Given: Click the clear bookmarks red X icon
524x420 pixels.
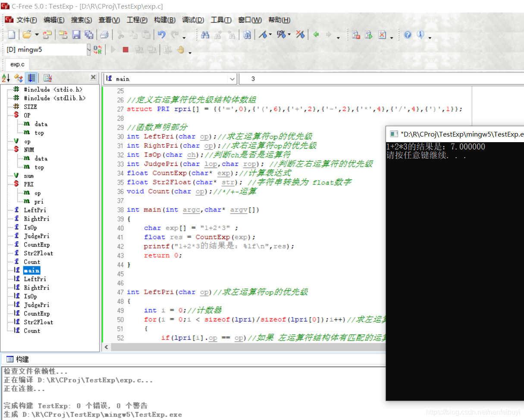Looking at the screenshot, I should point(301,35).
